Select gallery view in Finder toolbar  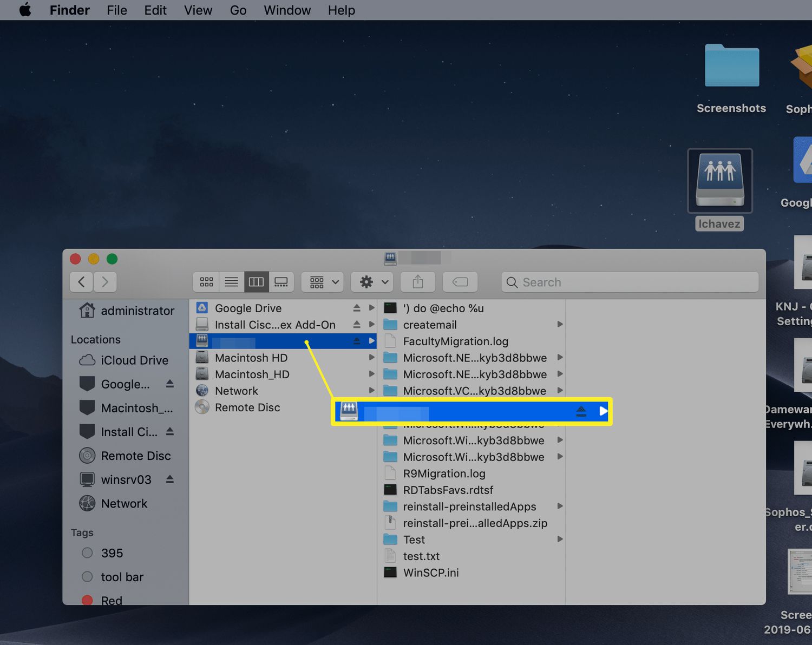(x=281, y=282)
